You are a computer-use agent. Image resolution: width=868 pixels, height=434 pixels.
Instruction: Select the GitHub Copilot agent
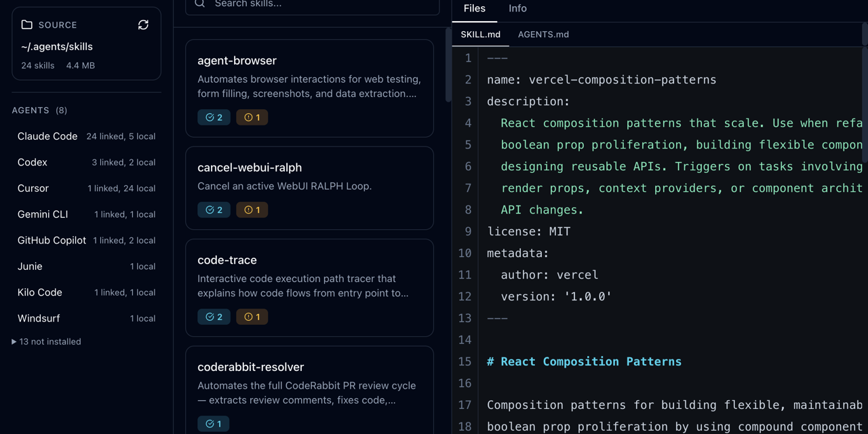(x=87, y=240)
